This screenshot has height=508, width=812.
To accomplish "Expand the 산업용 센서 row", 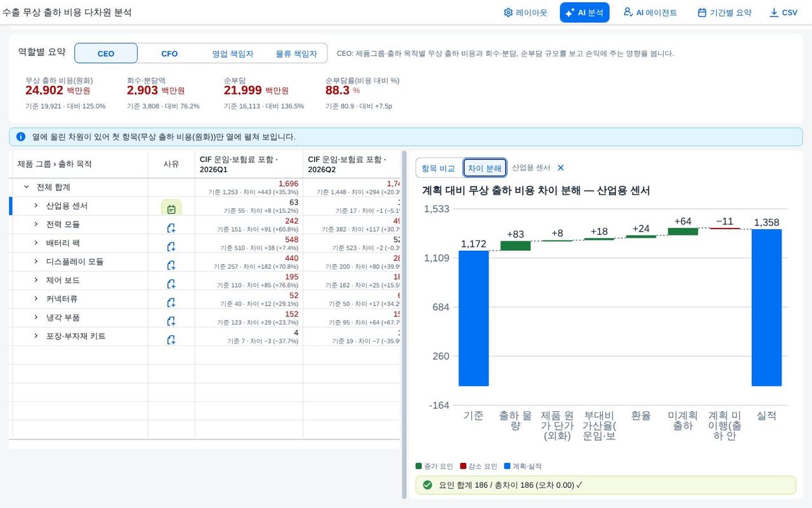I will click(x=36, y=206).
